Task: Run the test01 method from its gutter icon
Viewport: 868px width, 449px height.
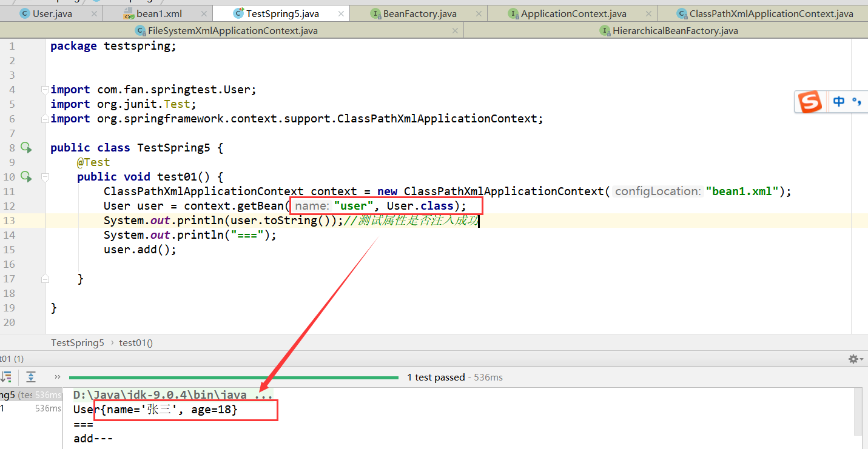Action: click(25, 176)
